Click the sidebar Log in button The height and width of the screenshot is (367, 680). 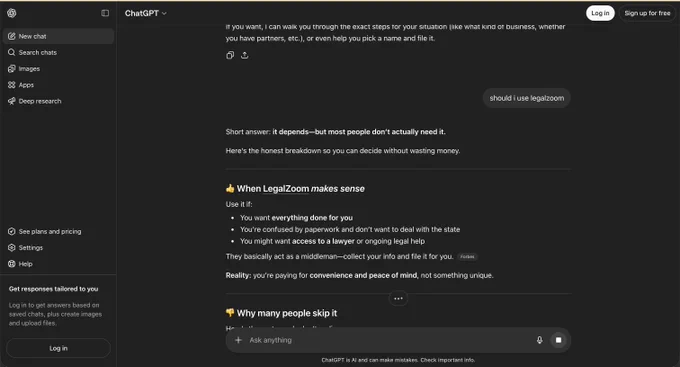tap(59, 348)
